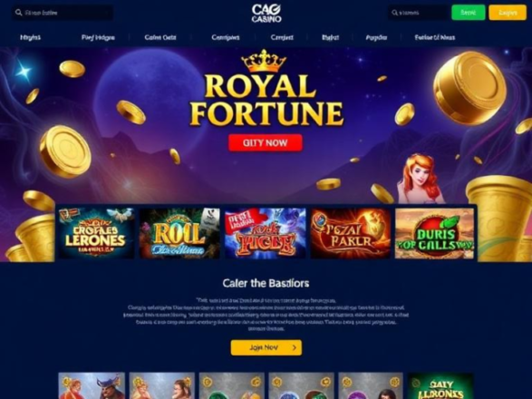Click the arrow on the Join Now button
Screen dimensions: 532x399
(x=295, y=347)
